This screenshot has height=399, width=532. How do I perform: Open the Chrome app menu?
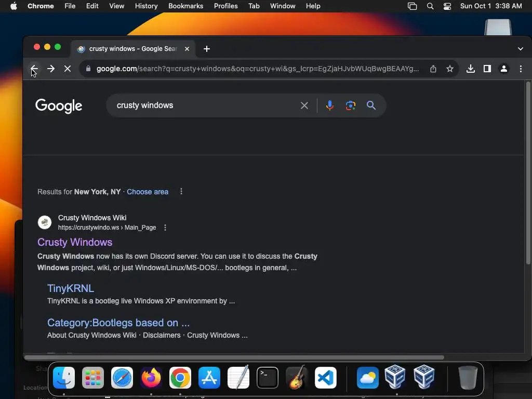[41, 6]
